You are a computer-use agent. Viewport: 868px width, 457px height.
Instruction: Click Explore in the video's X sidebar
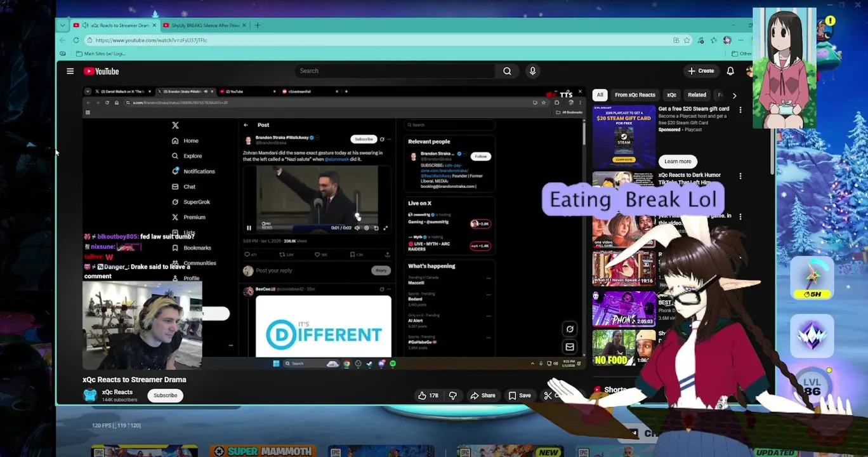[x=187, y=156]
